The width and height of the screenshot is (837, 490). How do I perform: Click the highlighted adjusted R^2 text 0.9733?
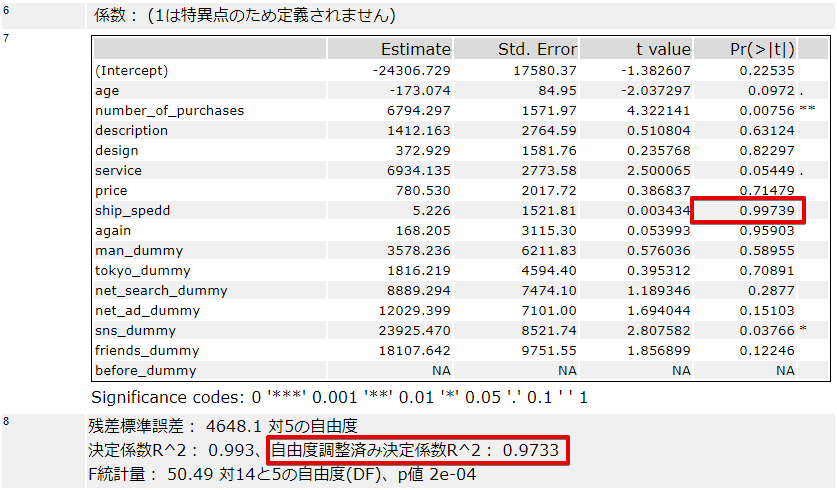[420, 450]
